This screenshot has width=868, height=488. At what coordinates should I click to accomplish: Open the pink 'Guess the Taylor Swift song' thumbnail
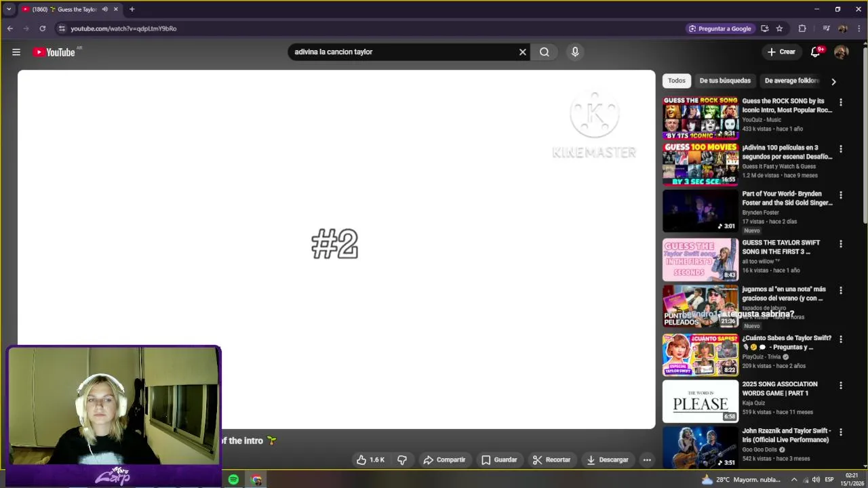(x=701, y=259)
